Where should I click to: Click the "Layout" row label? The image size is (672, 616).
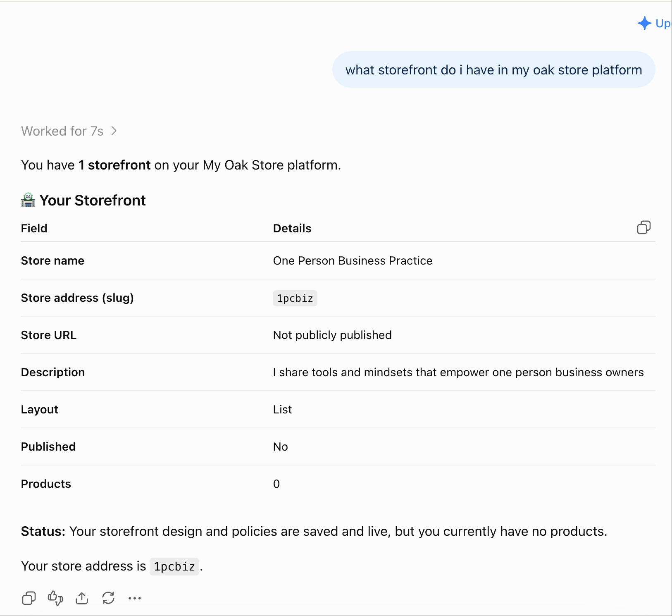[x=40, y=409]
